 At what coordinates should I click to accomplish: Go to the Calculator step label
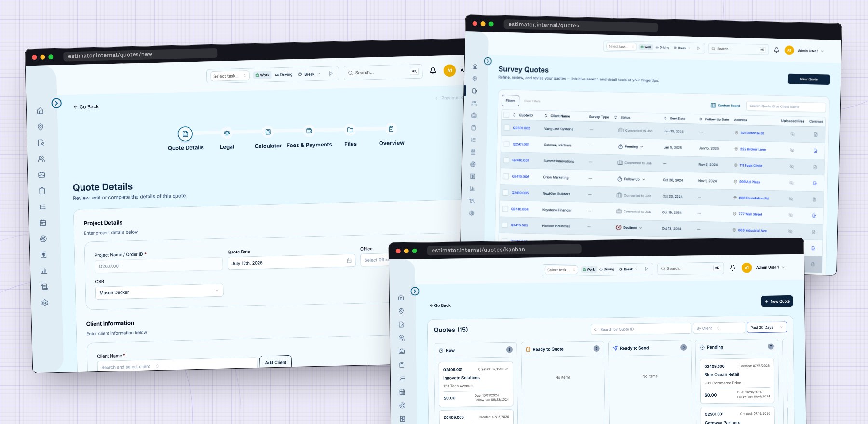pyautogui.click(x=268, y=146)
